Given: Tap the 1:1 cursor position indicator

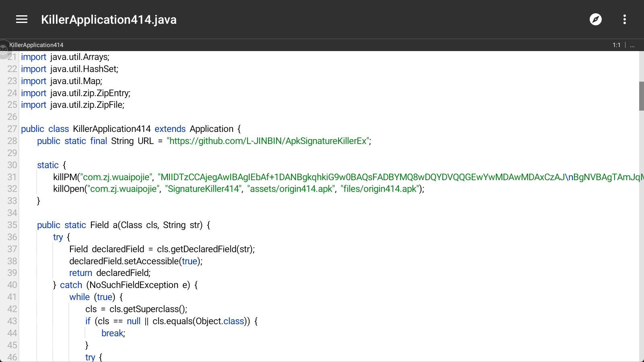Looking at the screenshot, I should 616,45.
